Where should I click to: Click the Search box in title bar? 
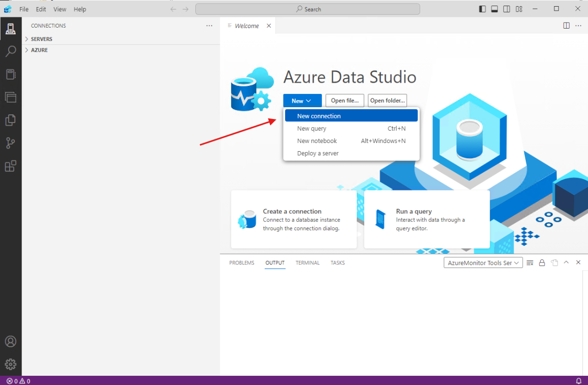[x=308, y=9]
